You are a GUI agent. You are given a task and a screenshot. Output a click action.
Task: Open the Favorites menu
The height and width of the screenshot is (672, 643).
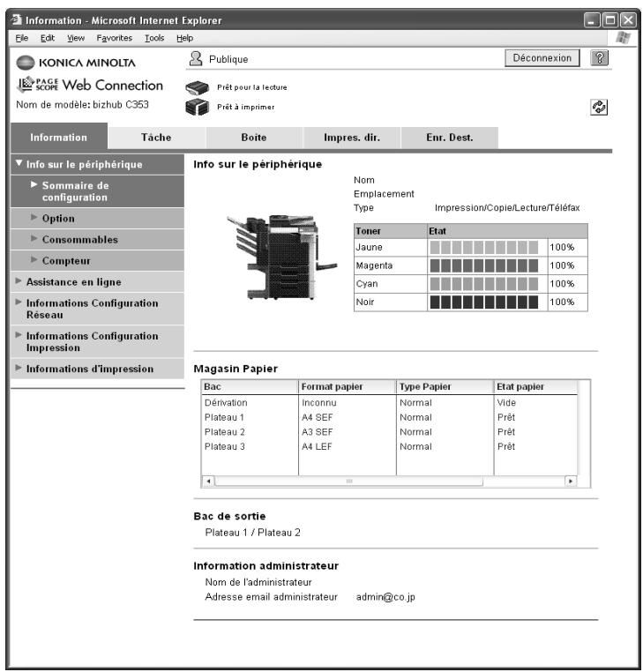(x=115, y=38)
